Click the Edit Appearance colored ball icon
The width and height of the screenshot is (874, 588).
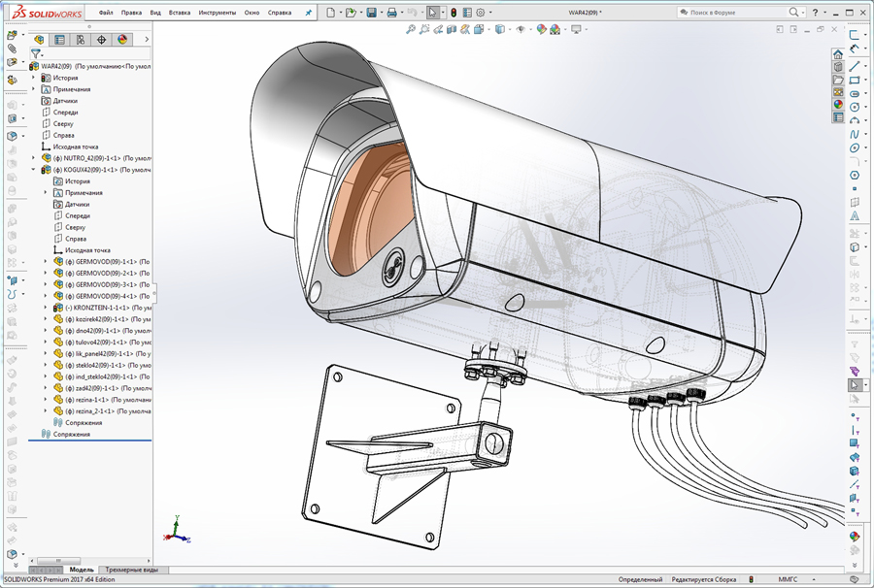pos(541,29)
